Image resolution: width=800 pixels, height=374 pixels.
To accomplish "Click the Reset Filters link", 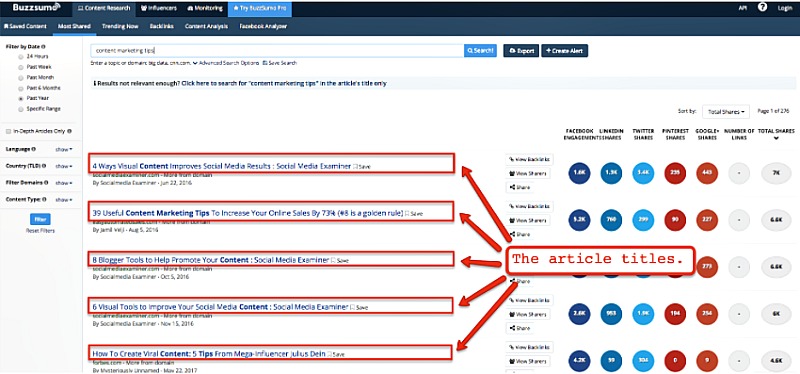I will coord(40,231).
